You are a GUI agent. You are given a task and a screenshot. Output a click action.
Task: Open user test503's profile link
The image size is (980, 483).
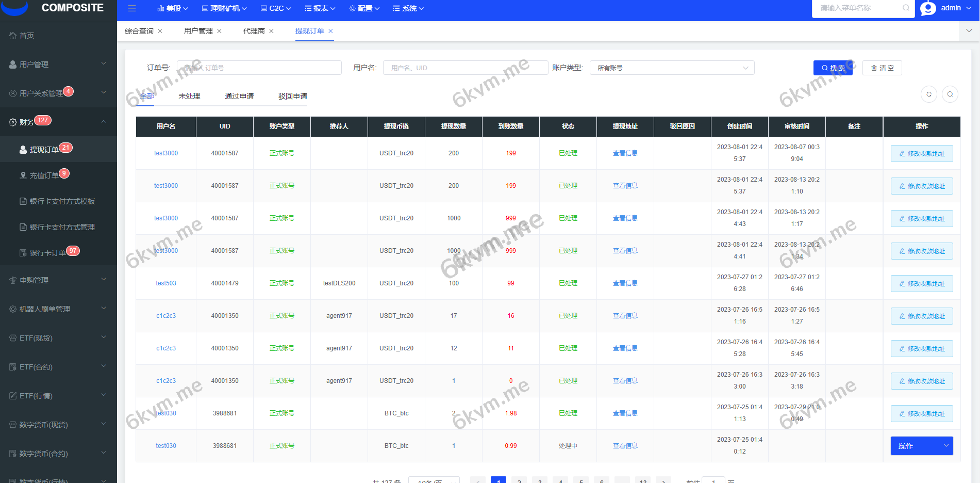(x=165, y=283)
